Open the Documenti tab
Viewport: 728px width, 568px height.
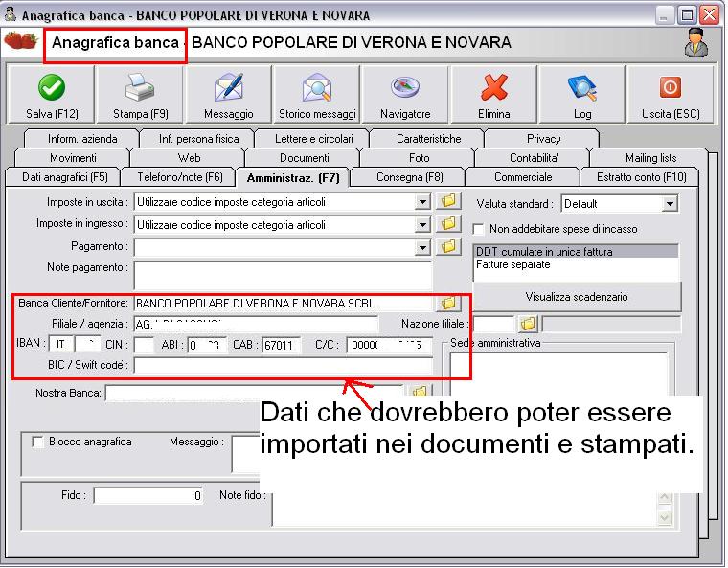coord(304,158)
